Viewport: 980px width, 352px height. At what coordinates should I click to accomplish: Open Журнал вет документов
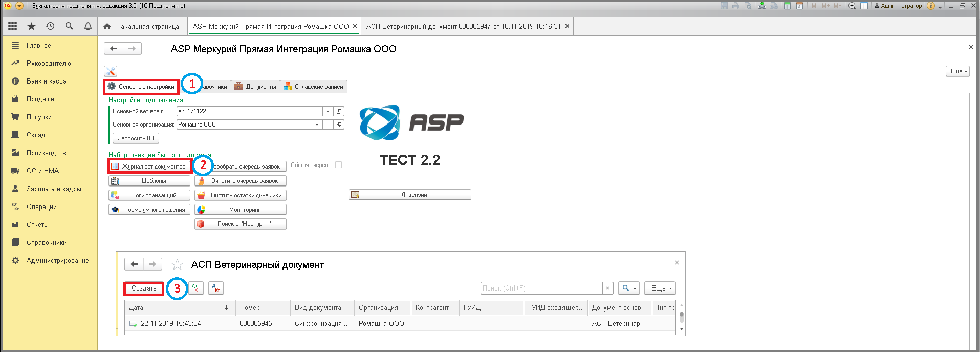[149, 167]
